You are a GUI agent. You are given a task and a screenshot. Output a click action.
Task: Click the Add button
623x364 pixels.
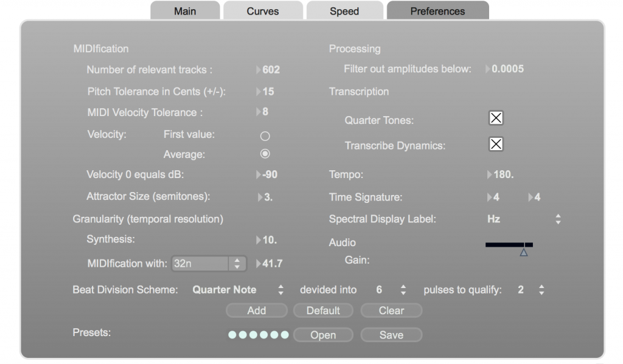(x=257, y=311)
